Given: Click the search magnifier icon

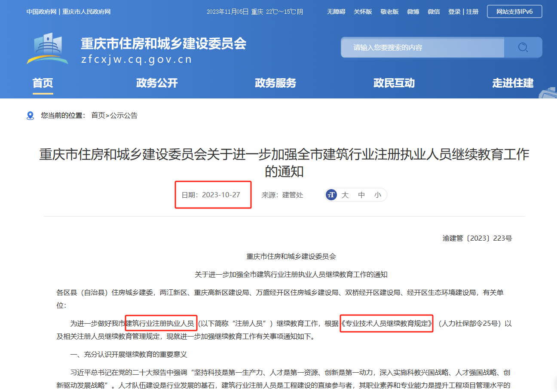Looking at the screenshot, I should point(523,47).
